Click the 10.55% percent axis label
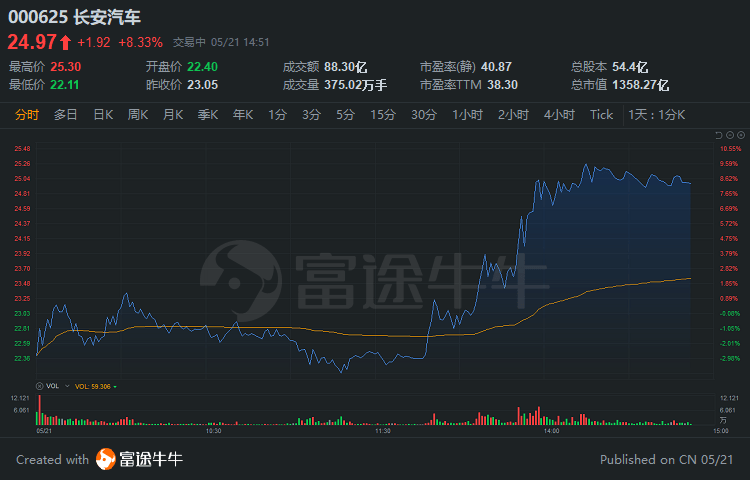The height and width of the screenshot is (480, 750). [x=730, y=149]
